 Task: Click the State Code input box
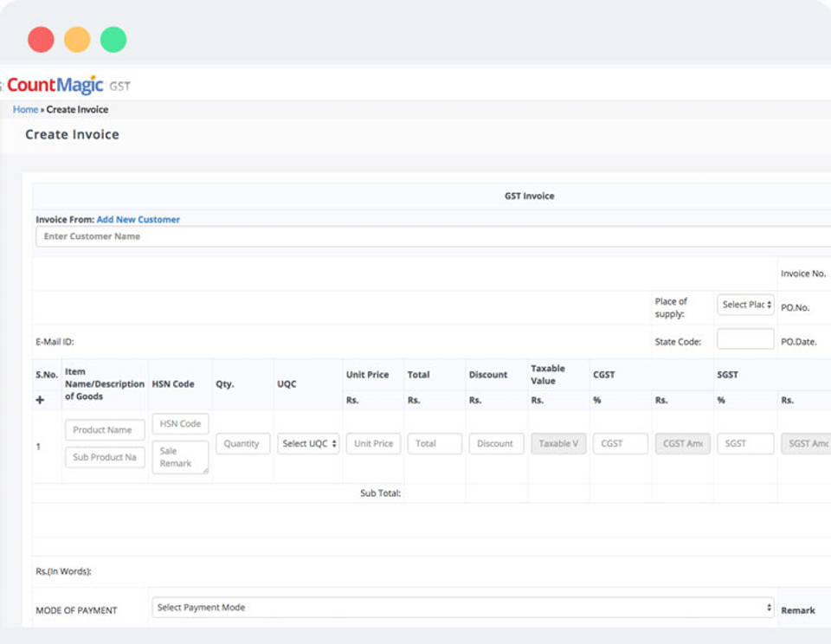[x=745, y=339]
